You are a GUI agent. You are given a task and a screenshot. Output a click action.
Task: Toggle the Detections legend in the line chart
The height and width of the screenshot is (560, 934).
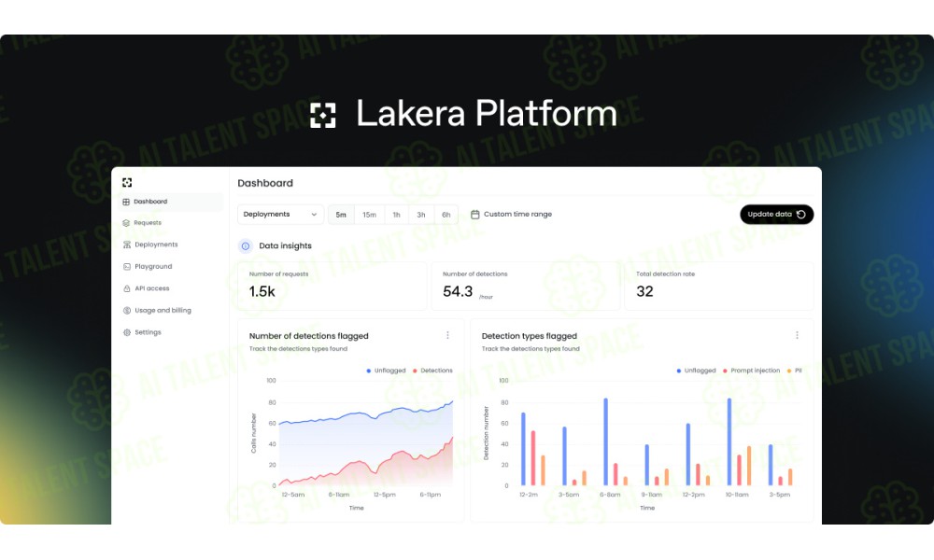[432, 371]
